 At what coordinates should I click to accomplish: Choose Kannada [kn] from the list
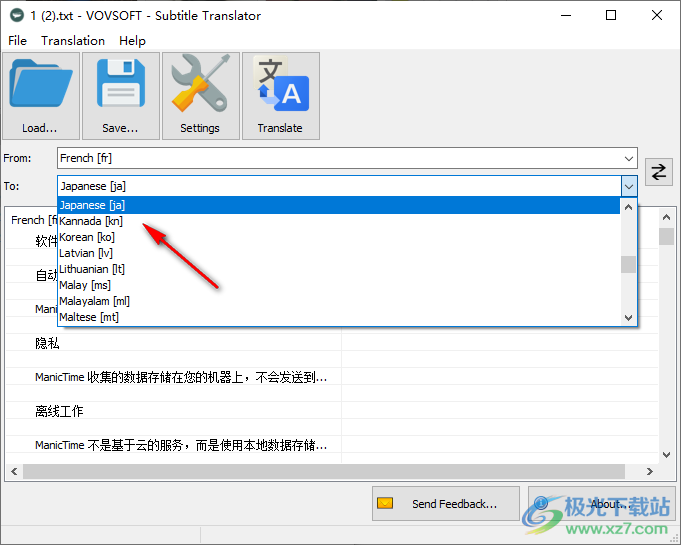tap(339, 221)
